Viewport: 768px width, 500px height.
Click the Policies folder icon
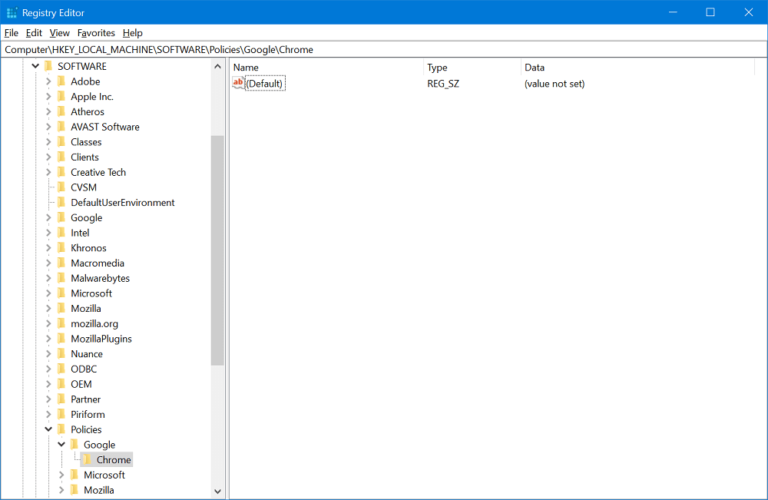pos(61,430)
